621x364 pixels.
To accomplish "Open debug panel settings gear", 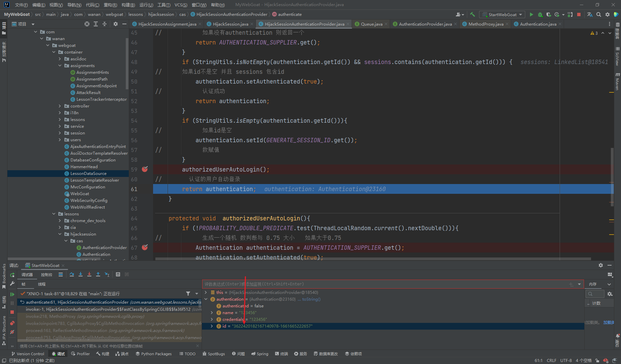I will pyautogui.click(x=601, y=265).
